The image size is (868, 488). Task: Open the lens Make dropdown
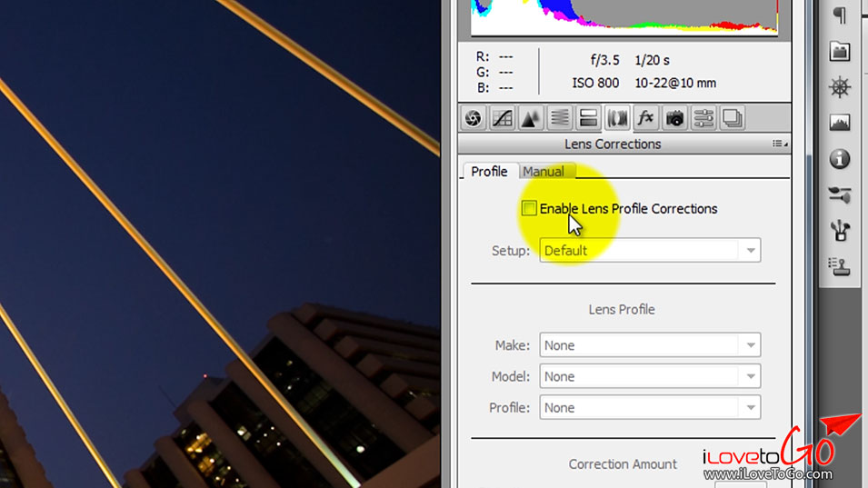[650, 345]
